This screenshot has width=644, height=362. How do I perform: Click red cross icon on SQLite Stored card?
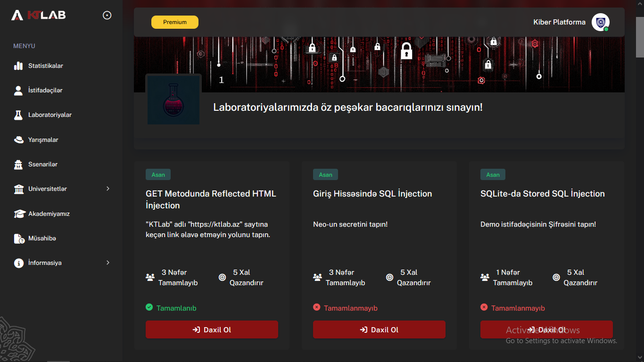point(484,307)
